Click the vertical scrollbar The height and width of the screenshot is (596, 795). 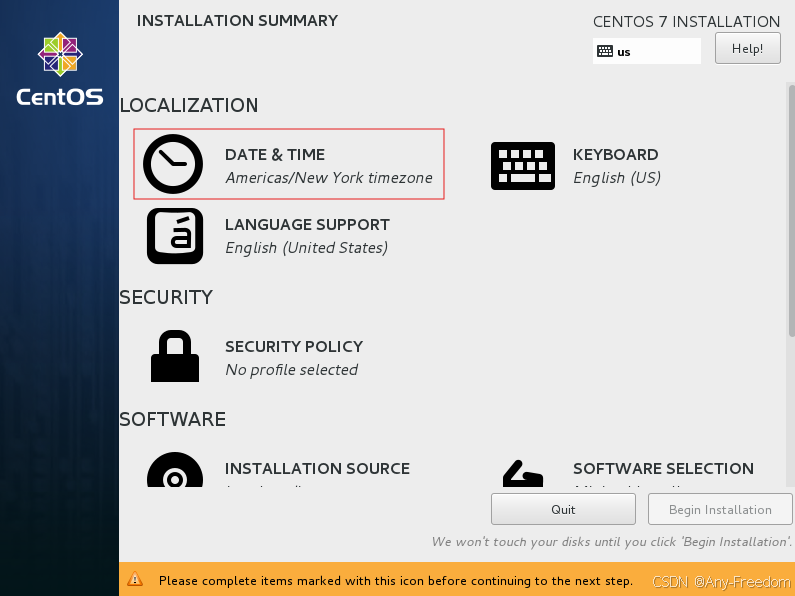791,210
